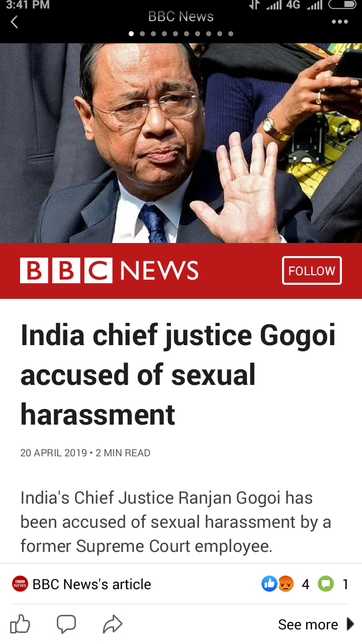Jump to the last page indicator dot
The width and height of the screenshot is (362, 644).
point(231,34)
